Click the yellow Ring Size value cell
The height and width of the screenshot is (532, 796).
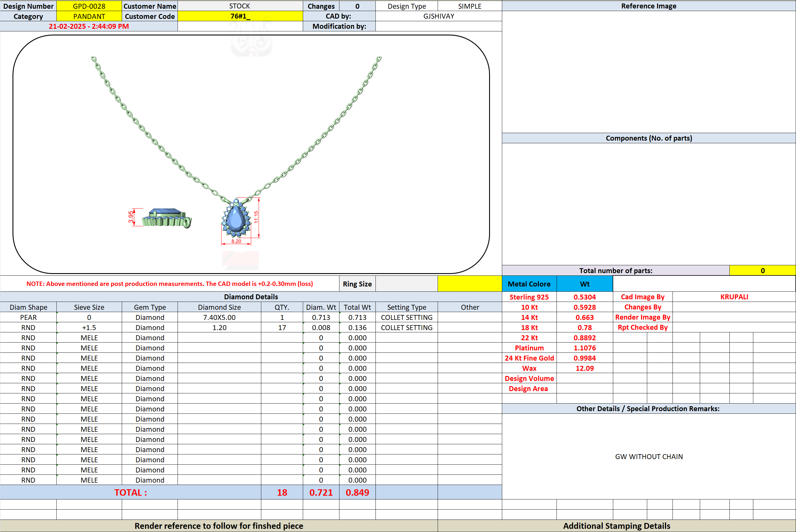470,284
